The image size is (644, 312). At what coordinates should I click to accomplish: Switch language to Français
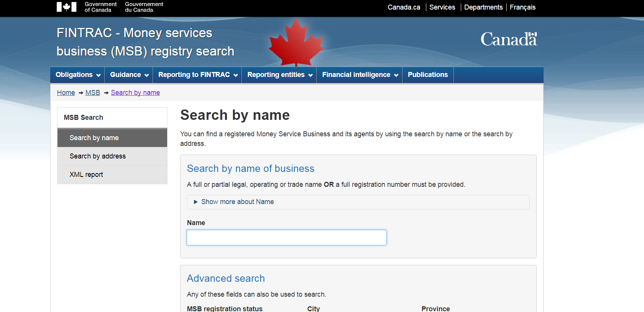pyautogui.click(x=522, y=7)
